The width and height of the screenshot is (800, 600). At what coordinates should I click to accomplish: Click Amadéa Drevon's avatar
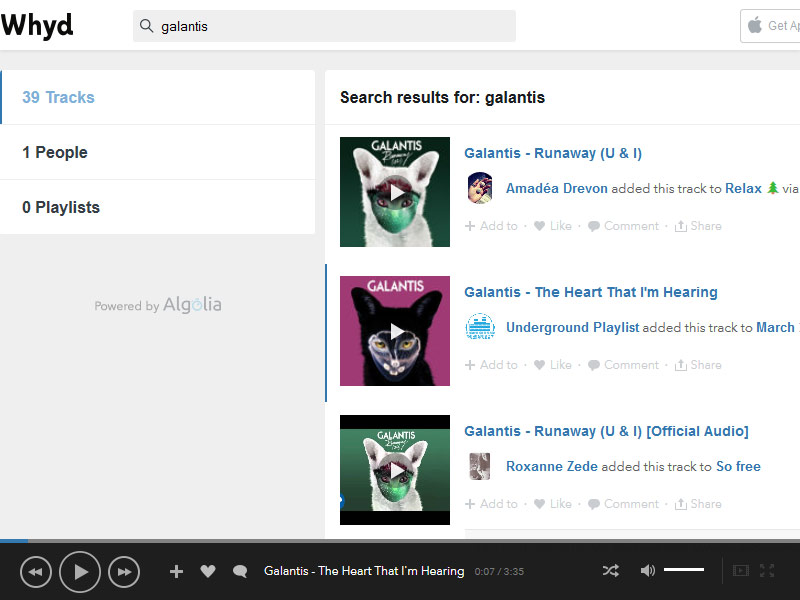pyautogui.click(x=480, y=188)
